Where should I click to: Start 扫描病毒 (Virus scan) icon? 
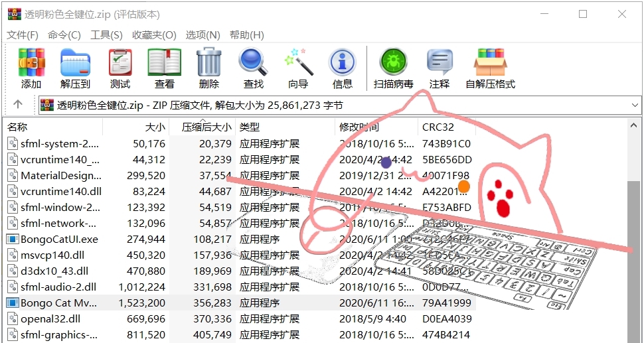393,62
